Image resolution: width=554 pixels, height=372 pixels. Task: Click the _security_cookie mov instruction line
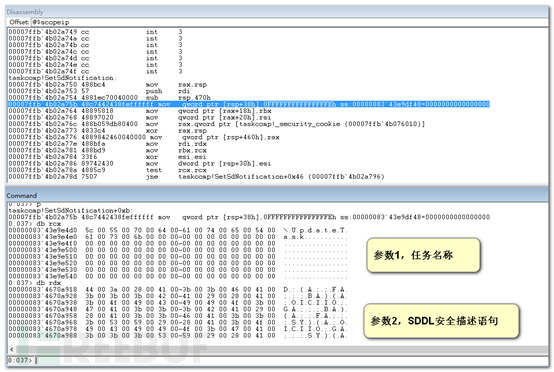[217, 124]
